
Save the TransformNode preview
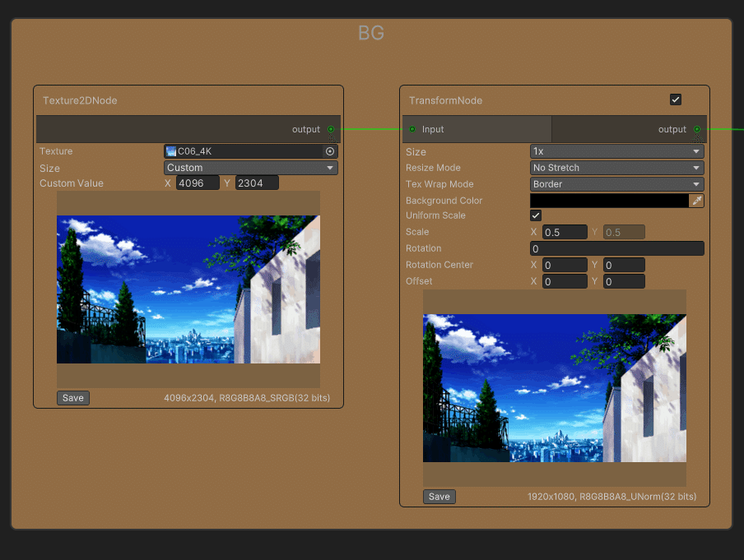[x=439, y=497]
